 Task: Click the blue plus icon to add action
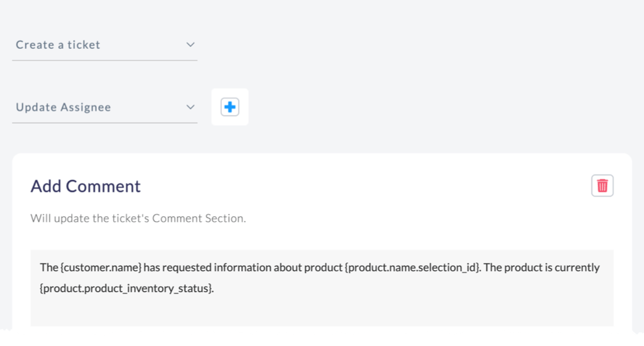229,107
